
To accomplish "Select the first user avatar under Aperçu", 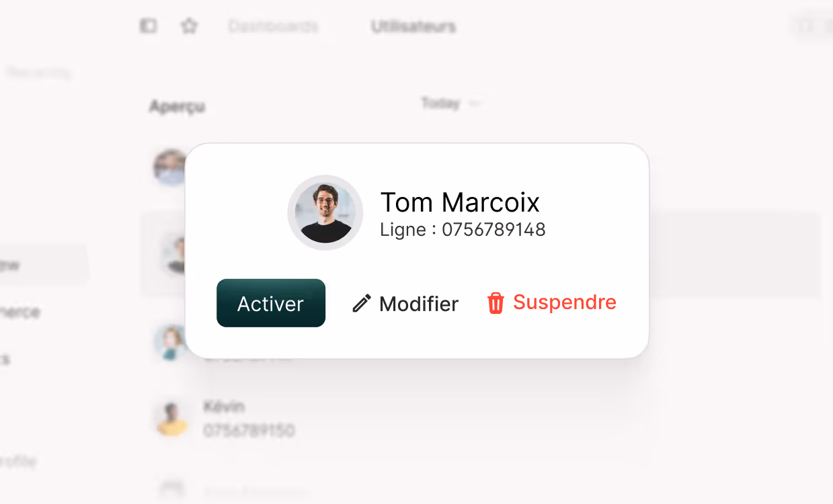I will click(170, 167).
